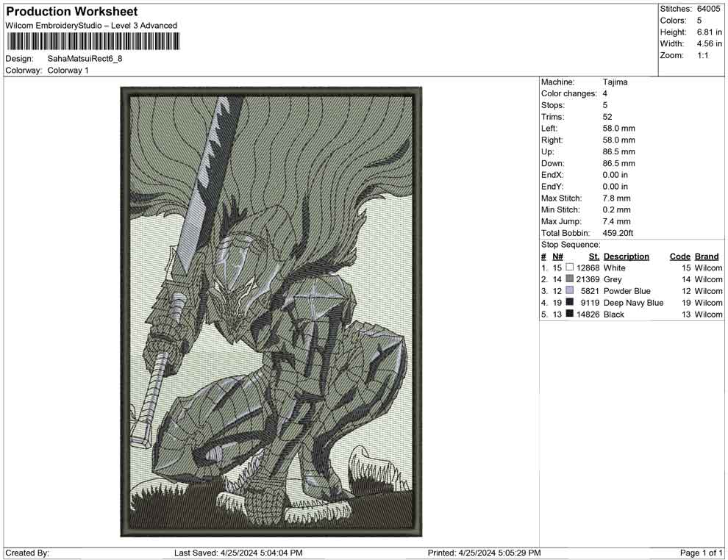Viewport: 728px width, 560px height.
Task: Select the Color changes value 4
Action: [x=605, y=94]
